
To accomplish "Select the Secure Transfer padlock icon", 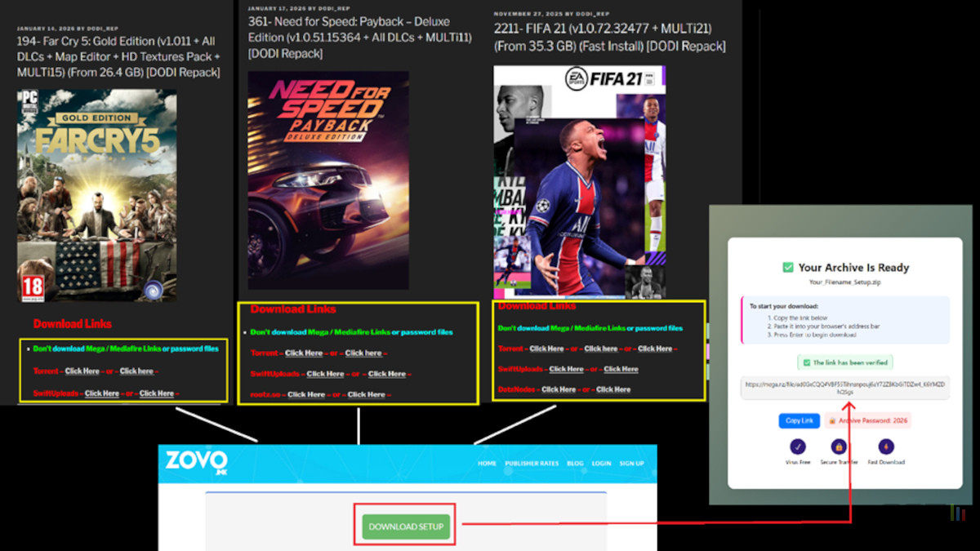I will click(x=838, y=447).
